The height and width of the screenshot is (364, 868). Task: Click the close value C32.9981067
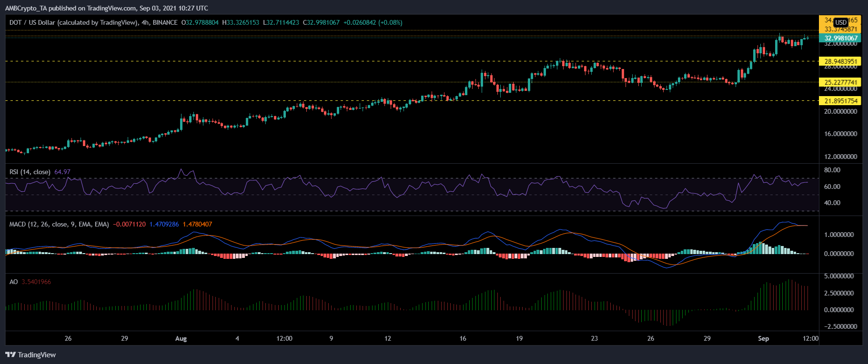[x=321, y=22]
